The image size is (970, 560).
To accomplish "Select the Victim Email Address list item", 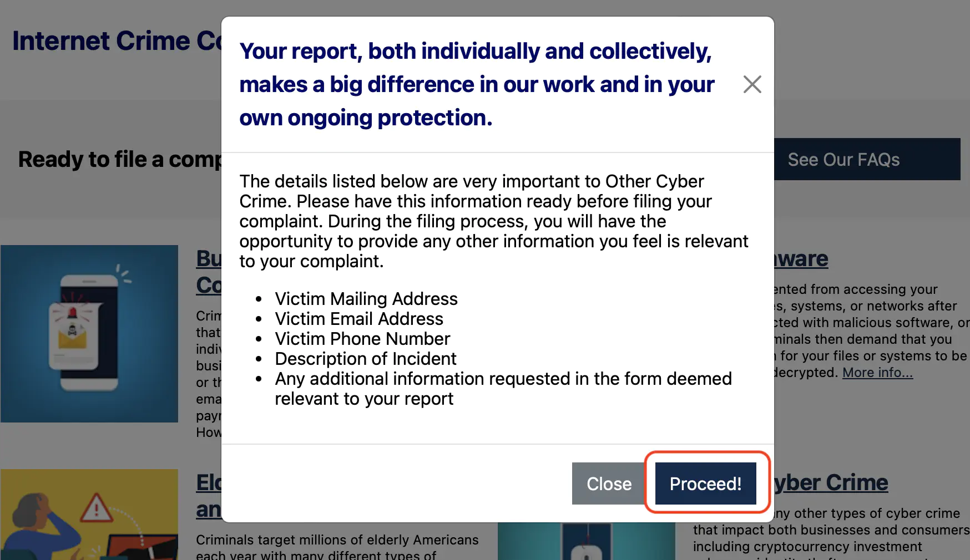I will coord(359,319).
